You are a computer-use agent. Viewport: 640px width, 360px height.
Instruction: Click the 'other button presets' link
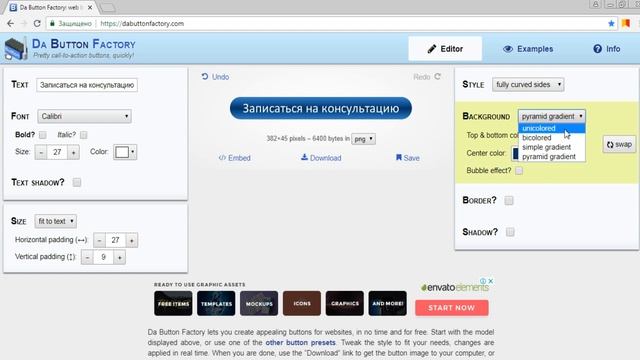click(x=300, y=342)
